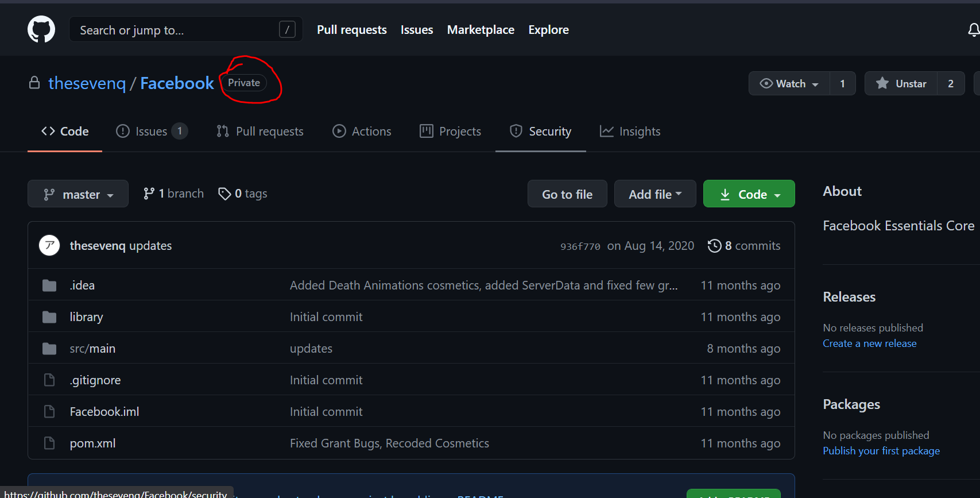This screenshot has height=498, width=980.
Task: Open 'Fixed Grant Bugs, Recoded Cosmetics' commit
Action: (x=389, y=443)
